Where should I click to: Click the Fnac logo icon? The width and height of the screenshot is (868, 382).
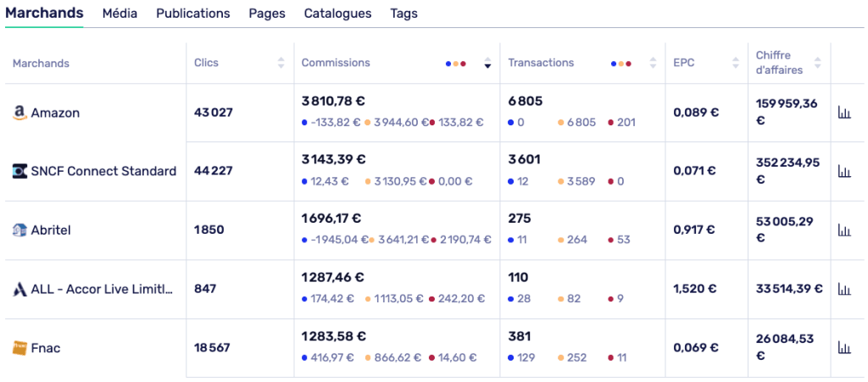[19, 348]
